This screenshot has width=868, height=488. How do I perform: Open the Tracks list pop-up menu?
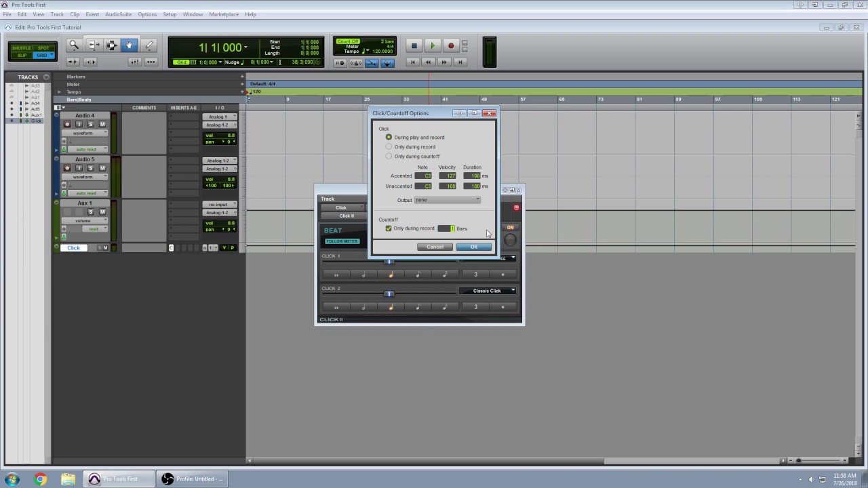click(46, 77)
